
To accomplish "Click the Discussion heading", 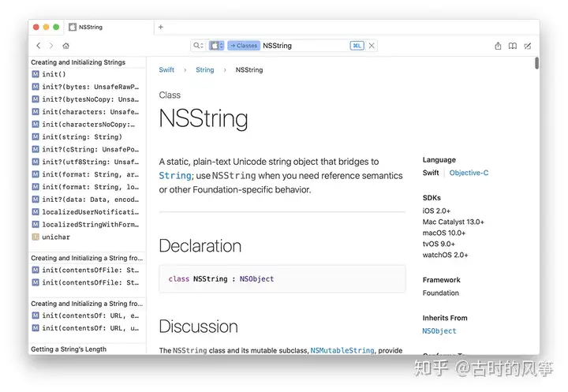I will pos(199,327).
